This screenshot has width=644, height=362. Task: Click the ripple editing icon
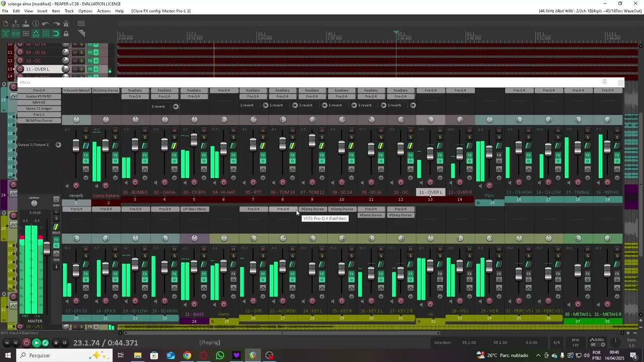(x=26, y=34)
